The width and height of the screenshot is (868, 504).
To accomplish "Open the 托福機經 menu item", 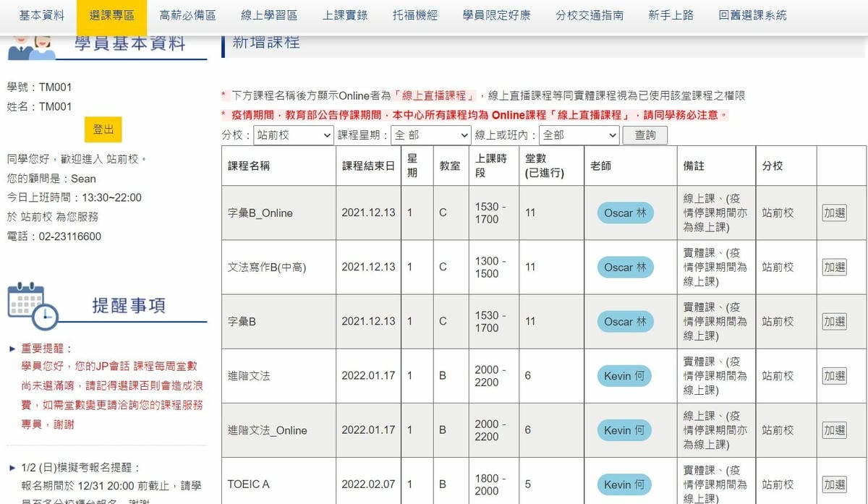I will [x=415, y=15].
